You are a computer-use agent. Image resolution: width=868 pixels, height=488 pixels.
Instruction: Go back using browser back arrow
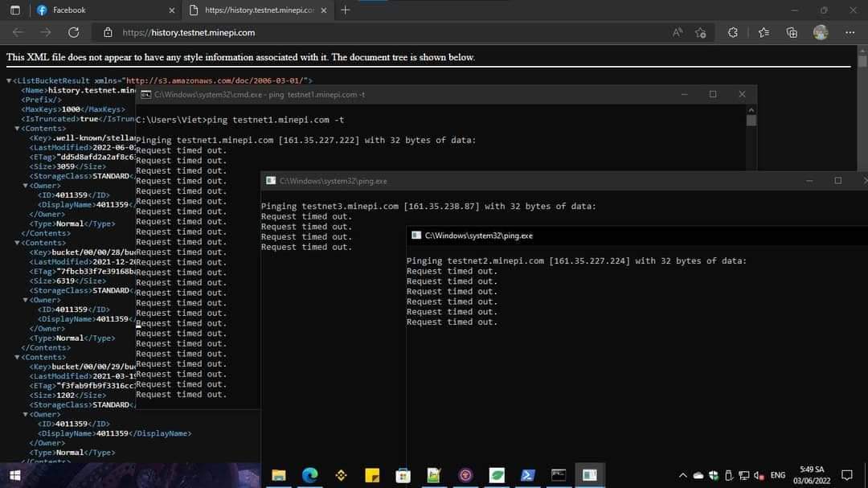point(18,33)
